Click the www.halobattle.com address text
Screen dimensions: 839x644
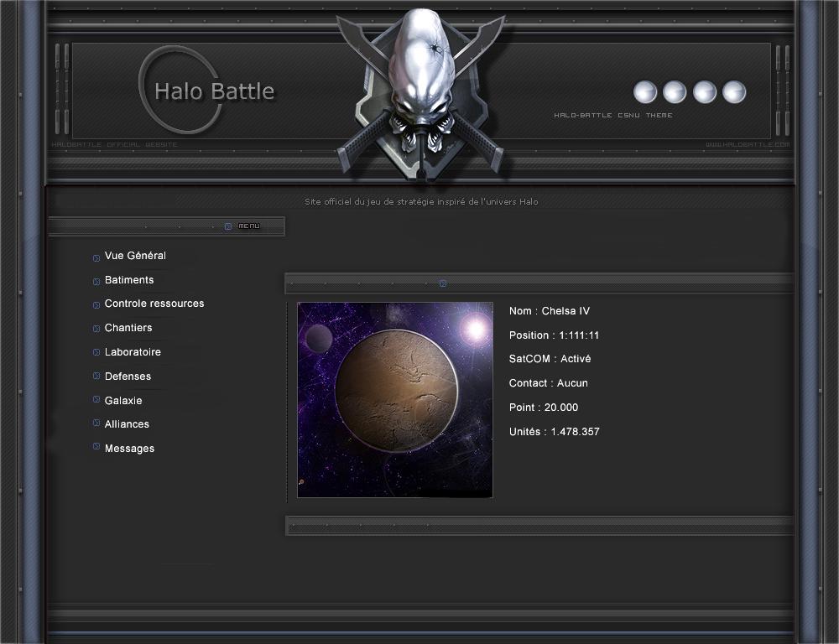point(748,144)
